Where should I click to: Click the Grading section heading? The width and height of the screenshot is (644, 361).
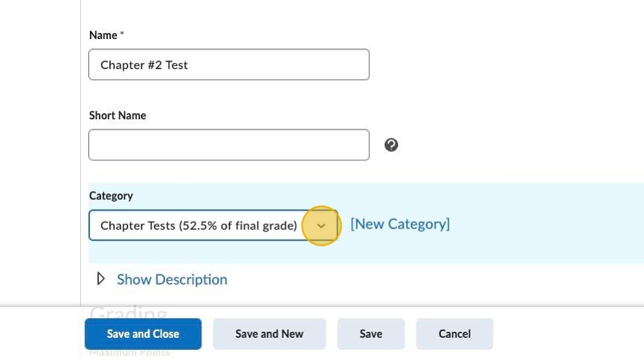(128, 312)
